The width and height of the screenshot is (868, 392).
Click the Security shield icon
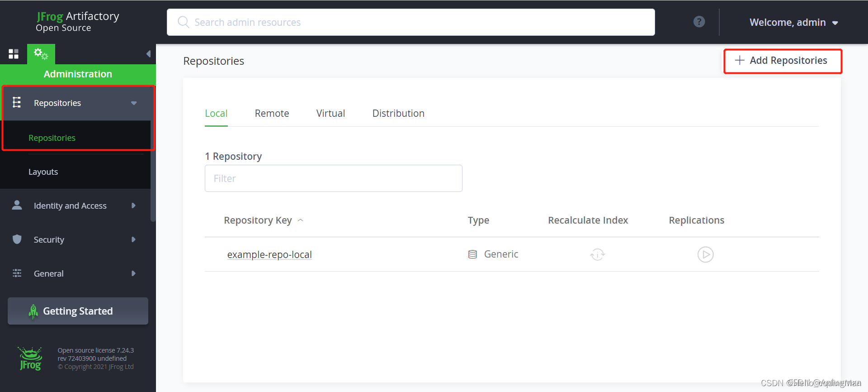point(17,239)
